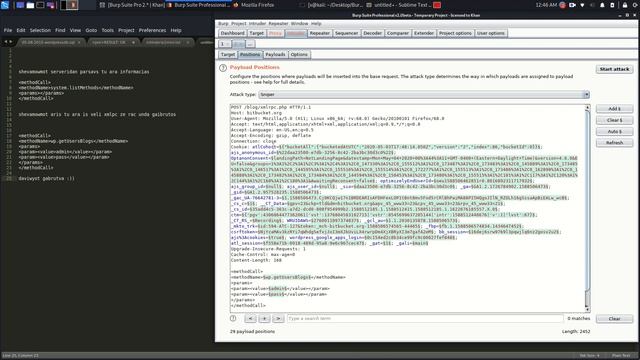Switch to the Sequencer tab
The height and width of the screenshot is (360, 640).
pos(346,33)
